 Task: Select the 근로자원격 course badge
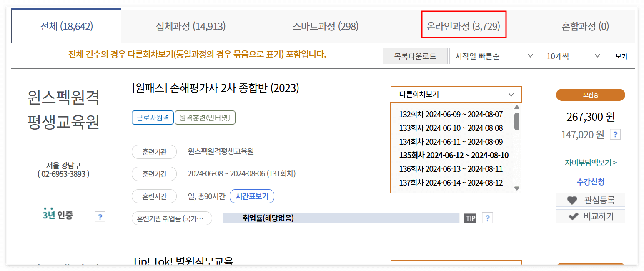[x=153, y=118]
